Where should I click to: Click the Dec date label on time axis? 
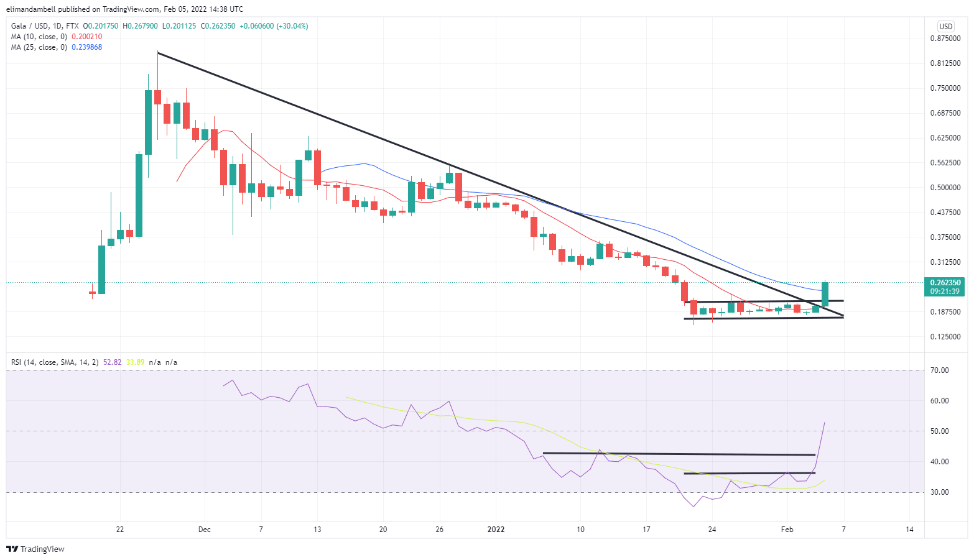(x=205, y=530)
